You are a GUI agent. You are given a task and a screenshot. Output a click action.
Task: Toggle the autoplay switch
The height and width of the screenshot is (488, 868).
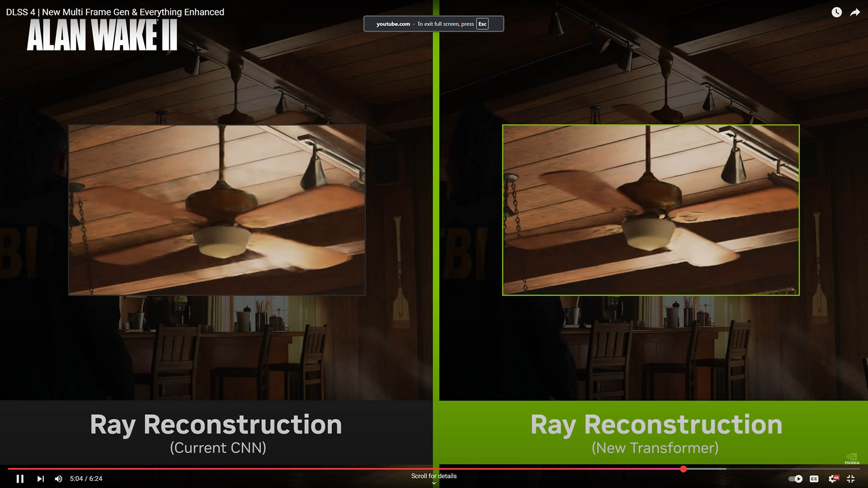(795, 479)
